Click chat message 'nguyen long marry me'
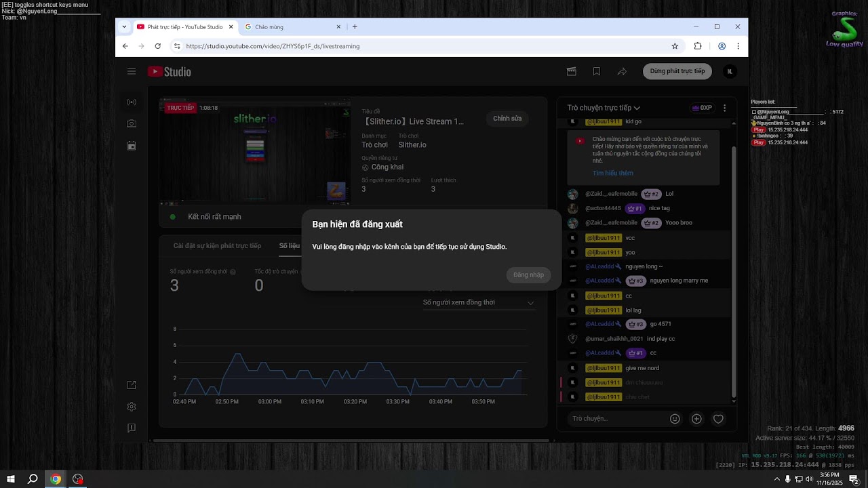This screenshot has width=868, height=488. coord(679,281)
